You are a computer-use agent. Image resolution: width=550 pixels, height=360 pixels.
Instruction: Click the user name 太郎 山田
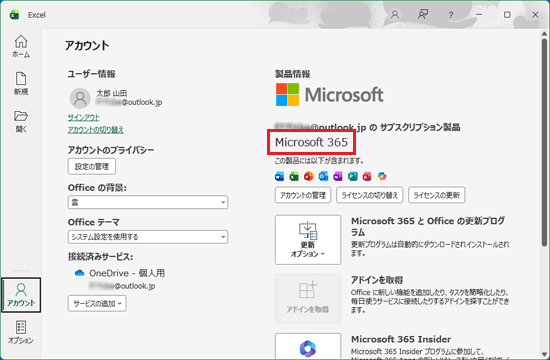pos(112,93)
